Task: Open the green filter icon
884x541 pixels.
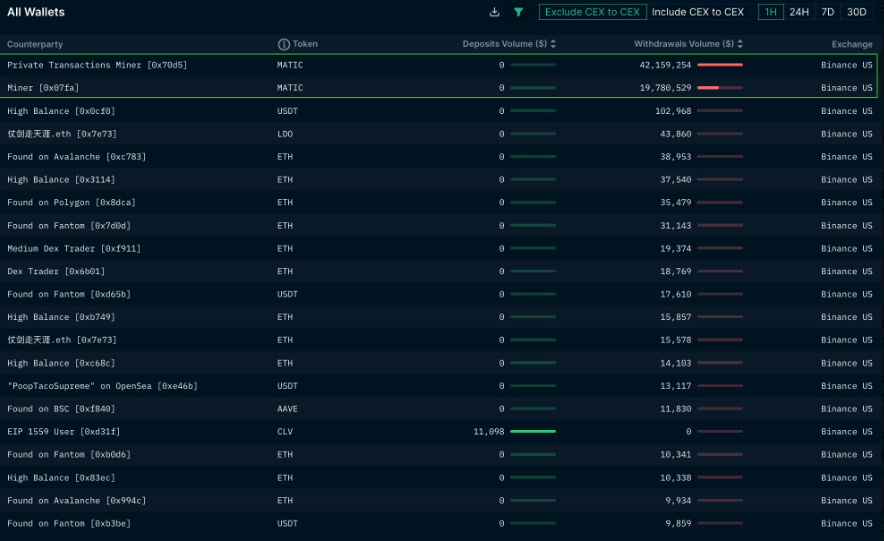Action: click(518, 12)
